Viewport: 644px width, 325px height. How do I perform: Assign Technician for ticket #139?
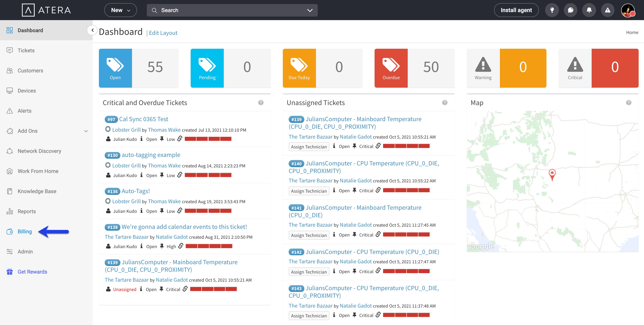[x=309, y=147]
